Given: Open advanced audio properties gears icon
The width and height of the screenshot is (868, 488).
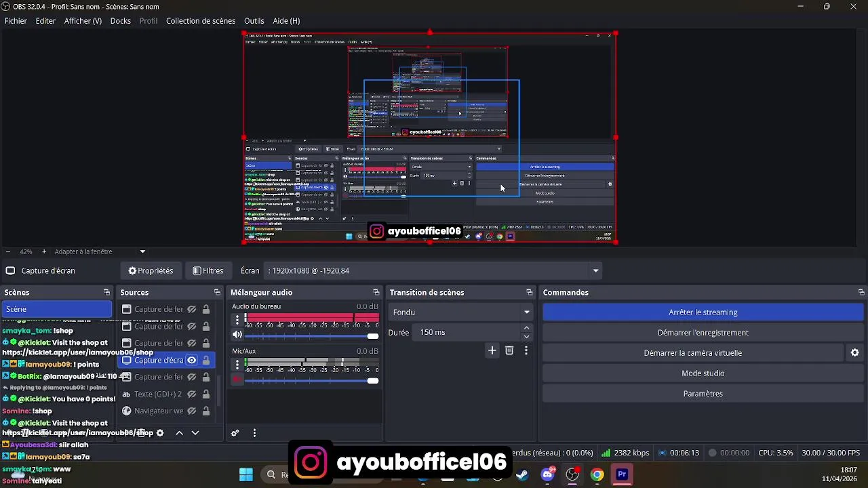Looking at the screenshot, I should point(235,432).
